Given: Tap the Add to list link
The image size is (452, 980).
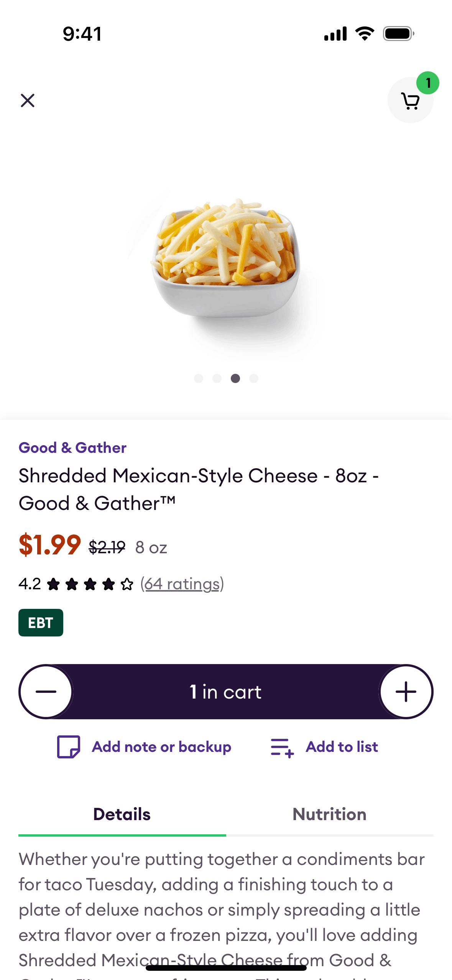Looking at the screenshot, I should click(x=342, y=747).
